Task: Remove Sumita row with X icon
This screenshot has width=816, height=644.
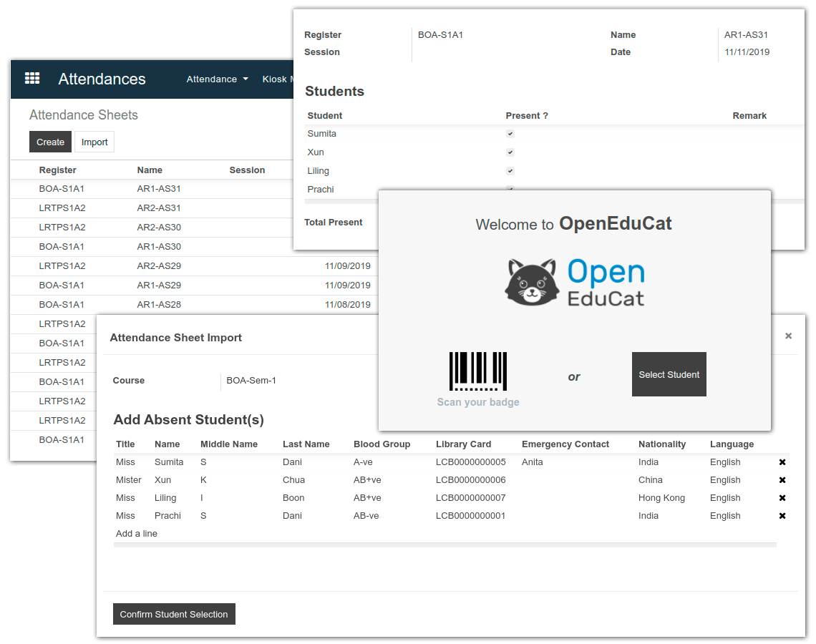Action: click(x=782, y=462)
